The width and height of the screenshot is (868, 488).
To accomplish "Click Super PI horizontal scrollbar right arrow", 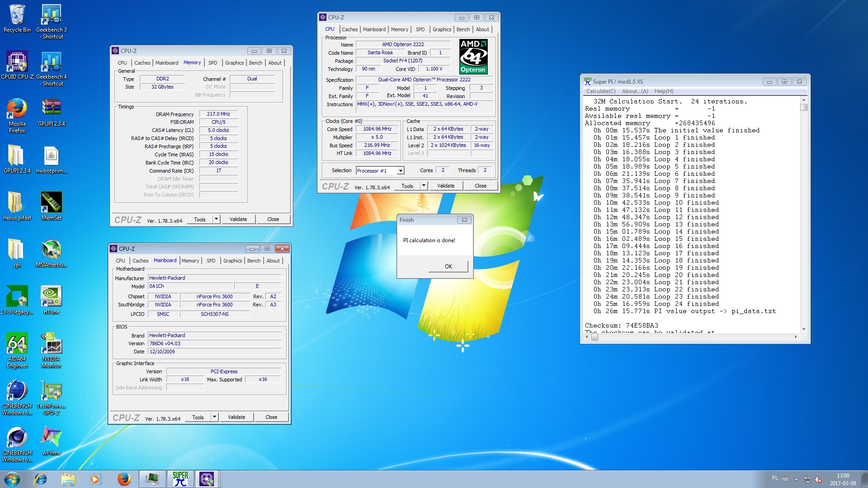I will tap(796, 337).
